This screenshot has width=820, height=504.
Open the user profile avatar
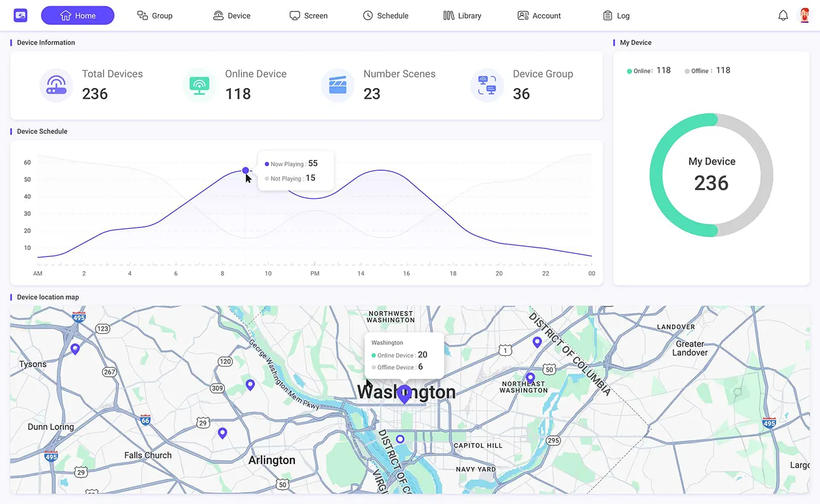click(x=804, y=15)
